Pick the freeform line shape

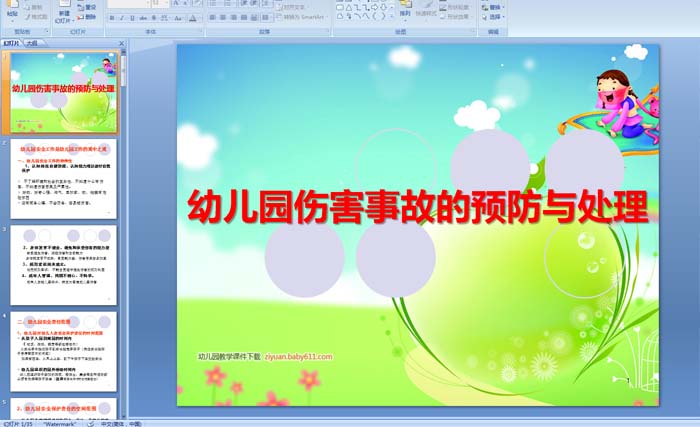click(366, 17)
